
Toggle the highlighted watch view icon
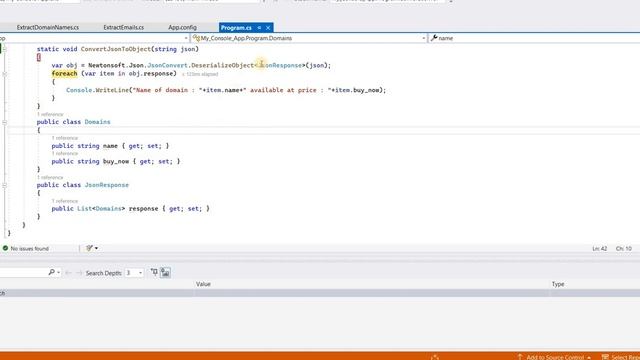[x=165, y=272]
